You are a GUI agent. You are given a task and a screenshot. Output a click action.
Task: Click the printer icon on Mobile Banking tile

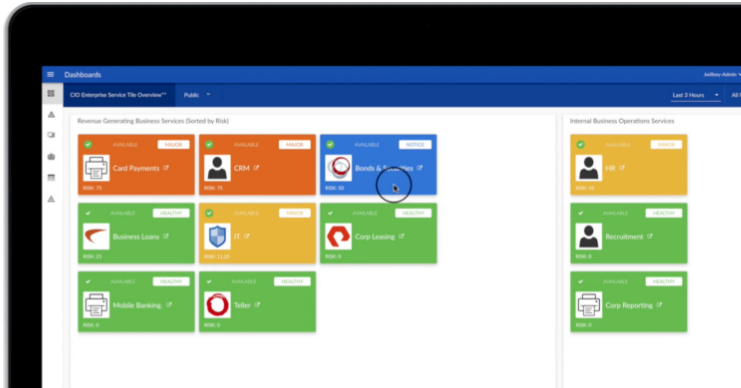coord(96,305)
